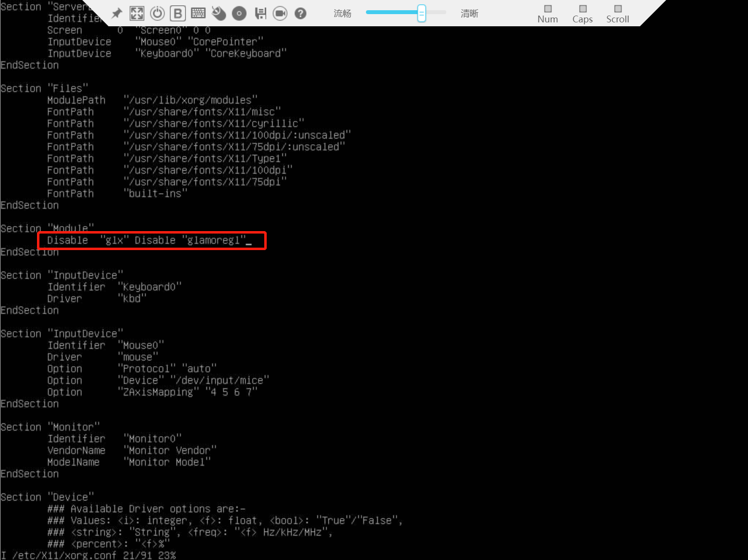Mount a virtual CD-ROM image
Image resolution: width=748 pixels, height=560 pixels.
point(239,13)
